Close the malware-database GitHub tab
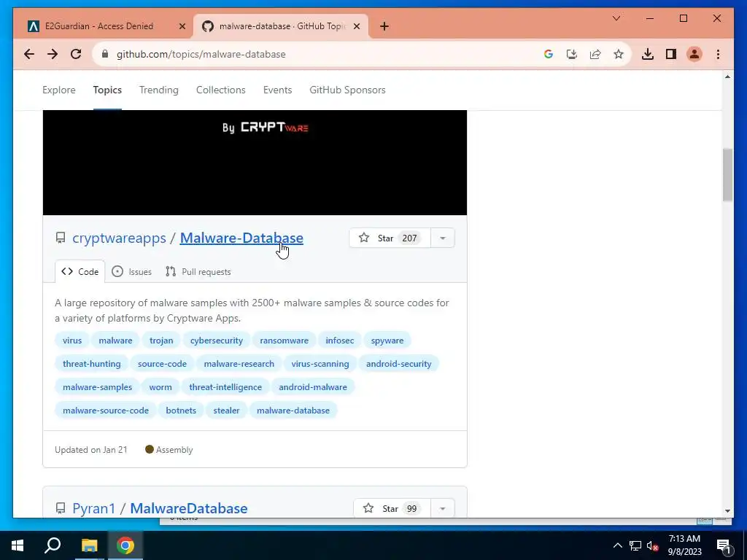Image resolution: width=747 pixels, height=560 pixels. pos(356,26)
